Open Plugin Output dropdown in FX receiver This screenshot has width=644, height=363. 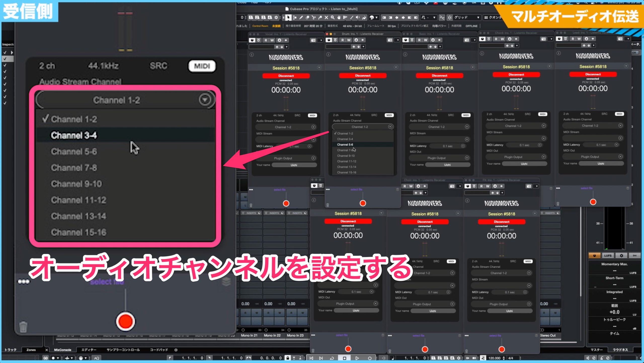pos(502,304)
